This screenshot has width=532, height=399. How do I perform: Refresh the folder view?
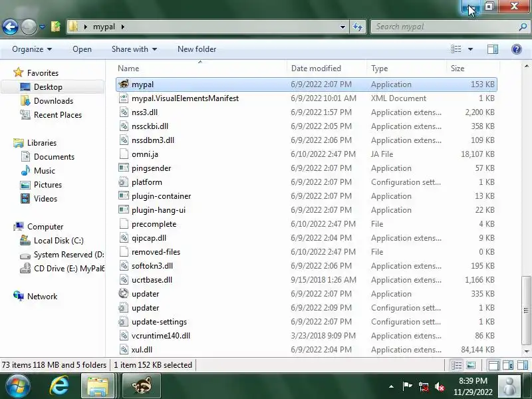pyautogui.click(x=358, y=27)
